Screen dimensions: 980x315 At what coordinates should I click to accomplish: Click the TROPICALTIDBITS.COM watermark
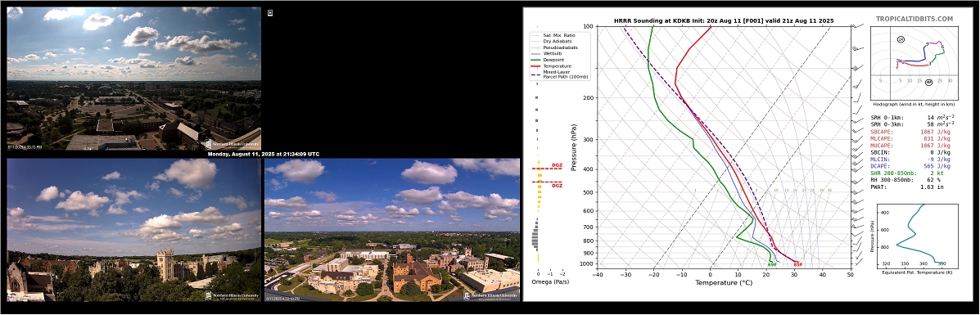click(914, 20)
